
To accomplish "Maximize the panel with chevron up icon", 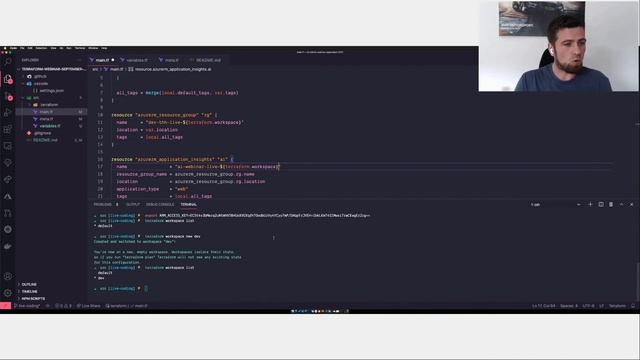I will 621,204.
